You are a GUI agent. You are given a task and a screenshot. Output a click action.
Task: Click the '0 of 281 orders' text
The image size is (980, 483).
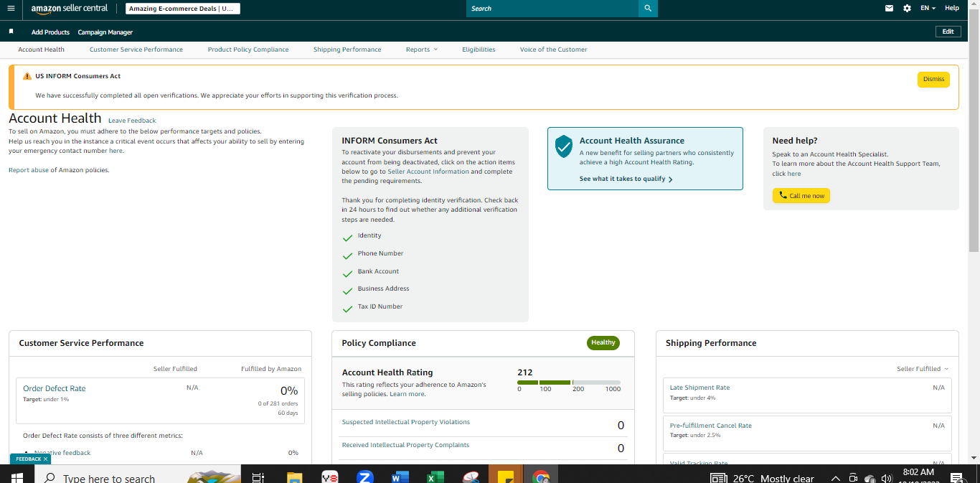[x=278, y=403]
